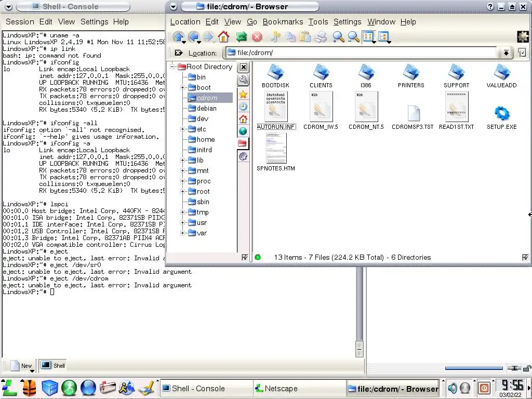The width and height of the screenshot is (532, 399).
Task: Toggle the Network globe sidebar tab
Action: click(243, 131)
